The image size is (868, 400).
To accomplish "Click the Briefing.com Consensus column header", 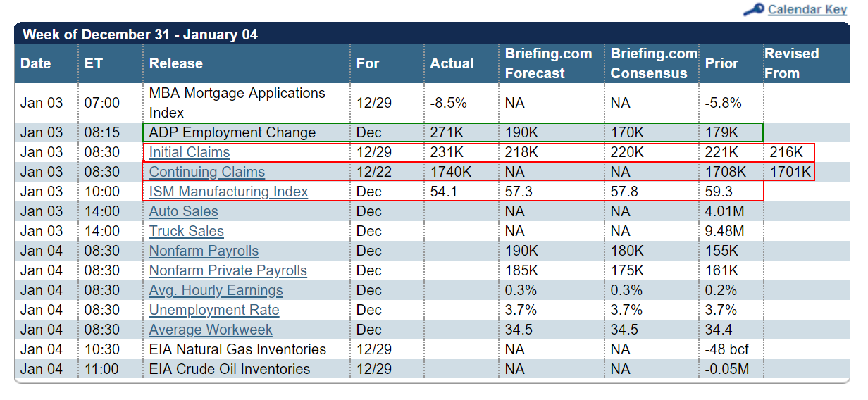I will click(x=654, y=63).
